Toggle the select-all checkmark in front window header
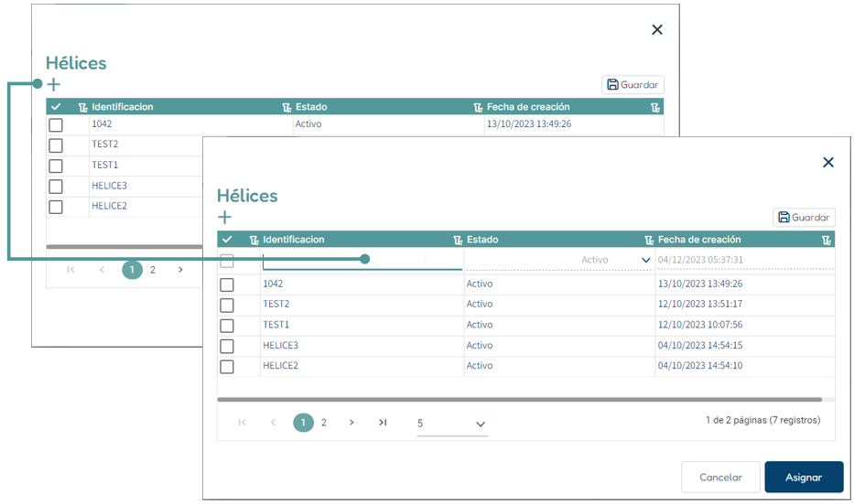Screen dimensions: 854x504 point(227,240)
